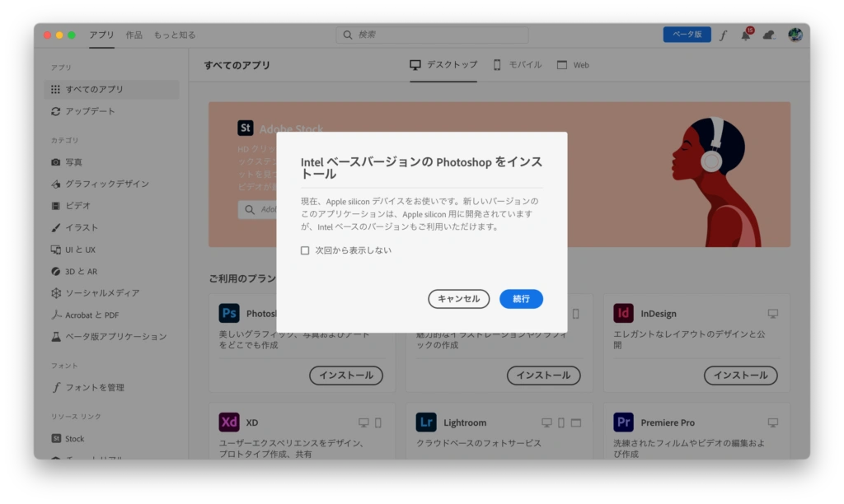Open the fonts f icon in header
This screenshot has width=844, height=504.
[x=724, y=35]
